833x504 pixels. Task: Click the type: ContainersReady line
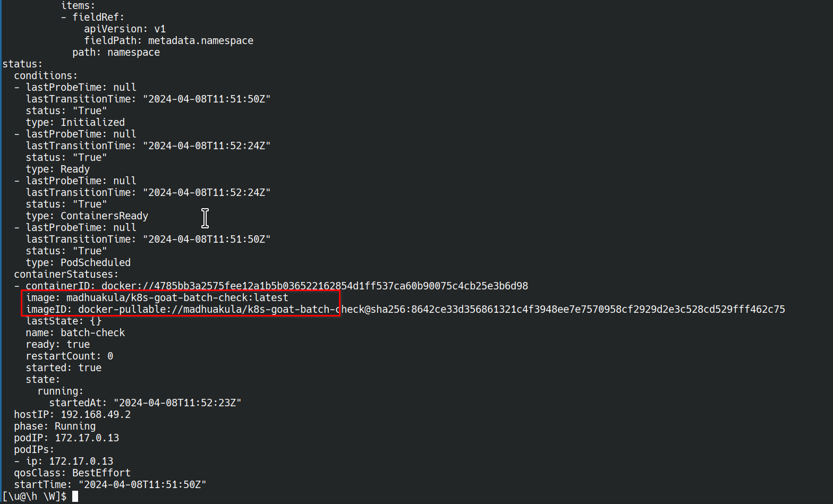point(87,216)
